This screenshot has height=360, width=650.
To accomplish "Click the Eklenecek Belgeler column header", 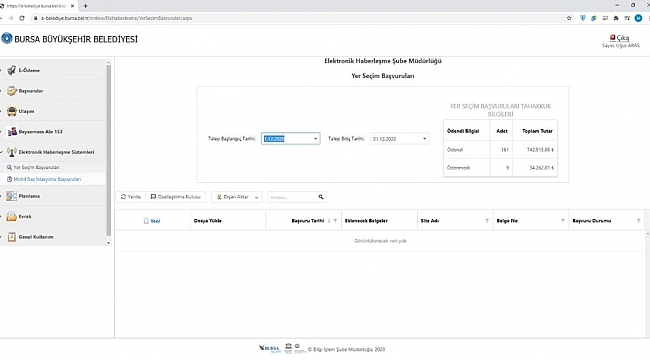I will coord(366,221).
